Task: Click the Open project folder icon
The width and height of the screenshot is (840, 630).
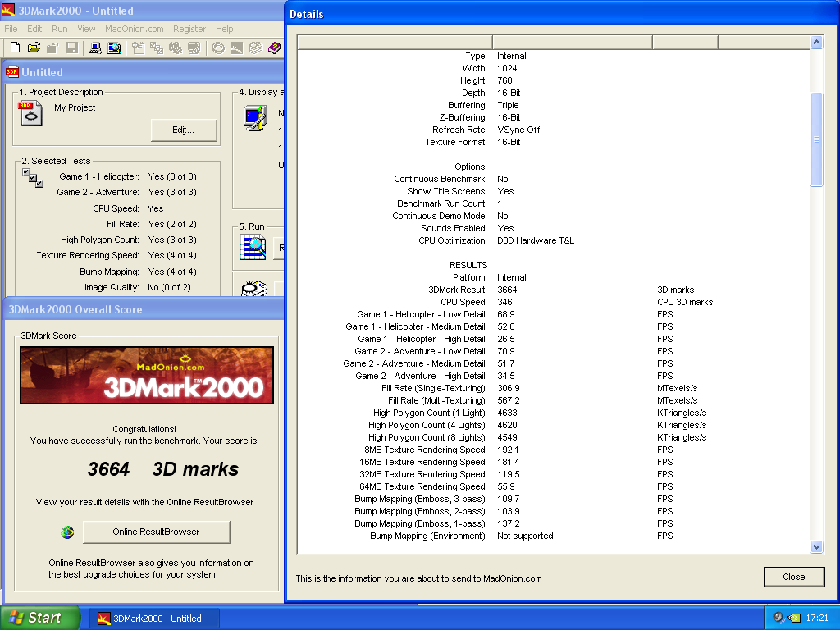Action: [x=34, y=48]
